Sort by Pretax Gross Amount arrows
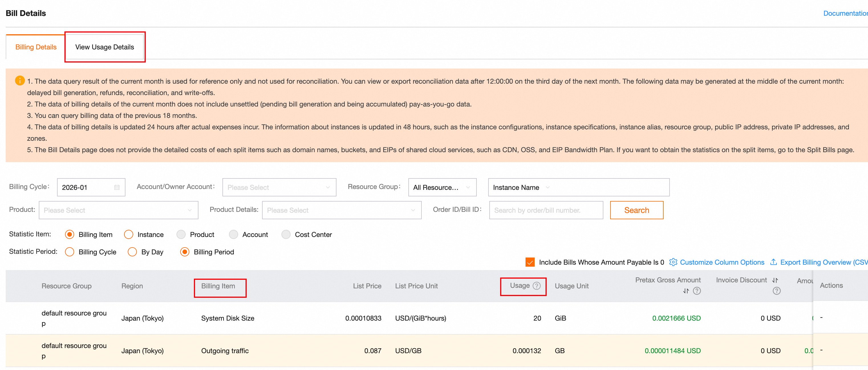 pyautogui.click(x=686, y=291)
